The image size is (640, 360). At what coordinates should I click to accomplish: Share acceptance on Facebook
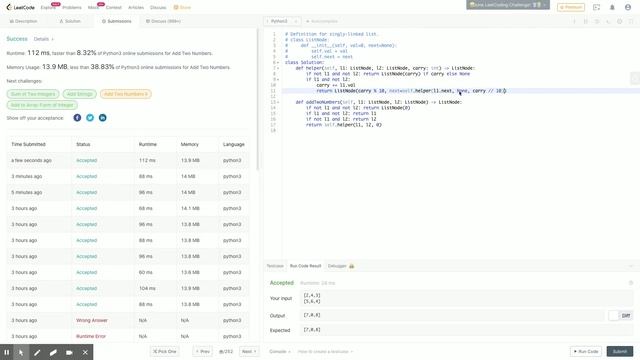pyautogui.click(x=77, y=118)
